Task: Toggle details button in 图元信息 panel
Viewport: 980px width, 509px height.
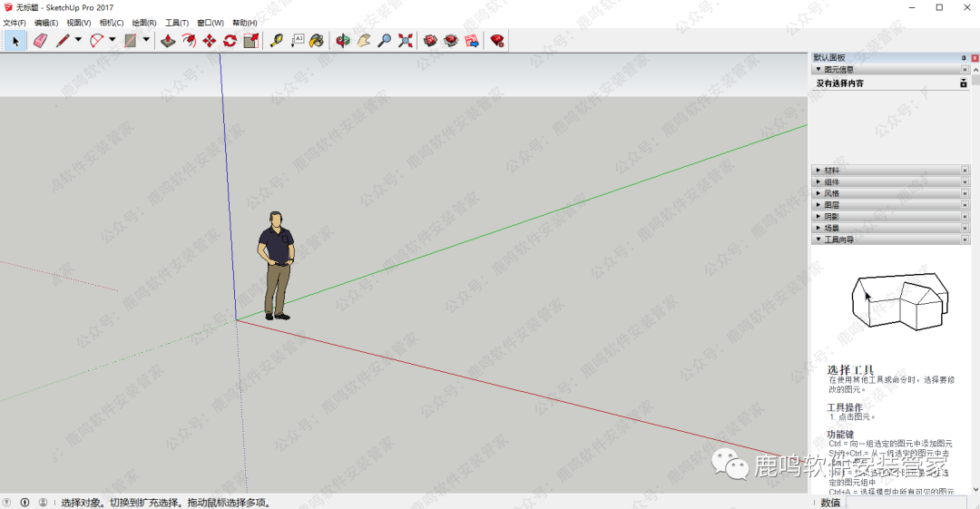Action: 964,83
